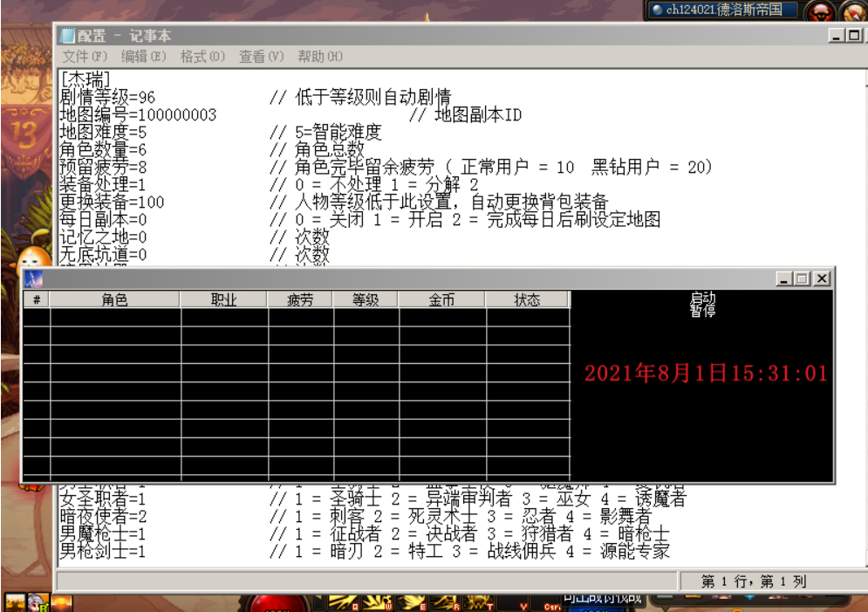
Task: Select the 角色 column header
Action: pos(114,299)
